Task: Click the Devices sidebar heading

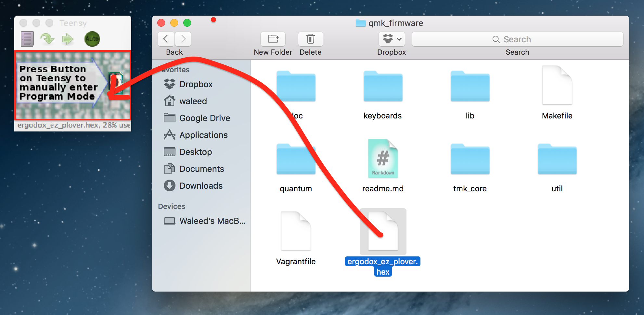Action: (172, 206)
